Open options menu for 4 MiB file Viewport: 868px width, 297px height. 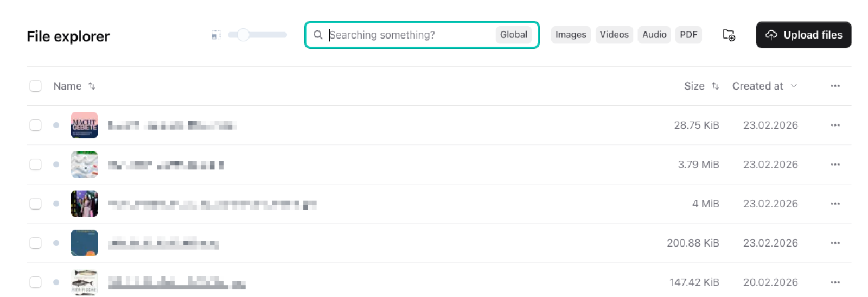pyautogui.click(x=835, y=204)
